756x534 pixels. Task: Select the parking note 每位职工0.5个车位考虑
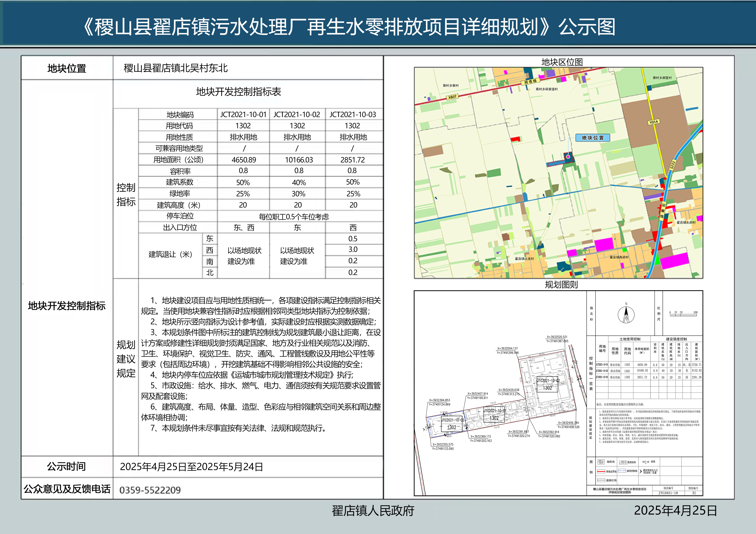(x=294, y=217)
